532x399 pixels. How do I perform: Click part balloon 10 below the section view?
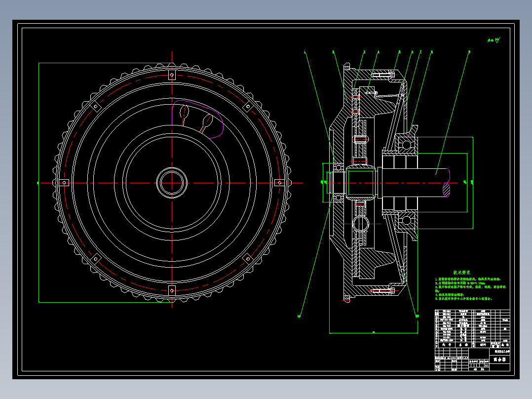417,316
